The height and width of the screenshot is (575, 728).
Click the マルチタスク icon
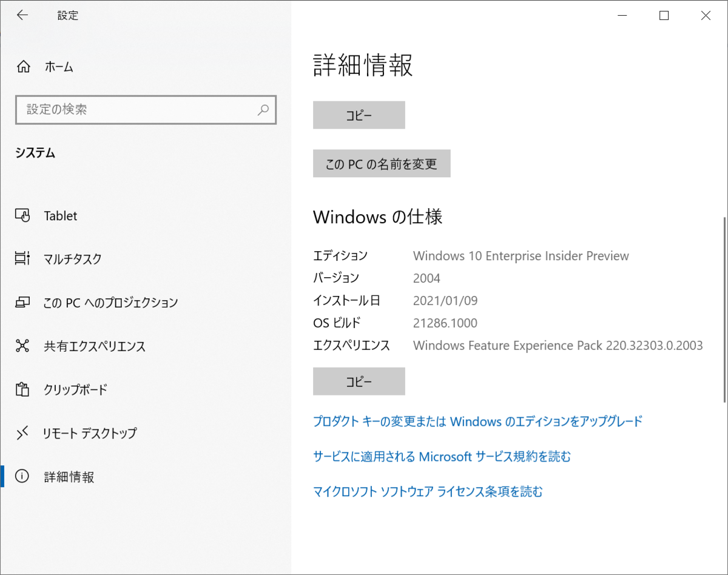click(x=22, y=259)
